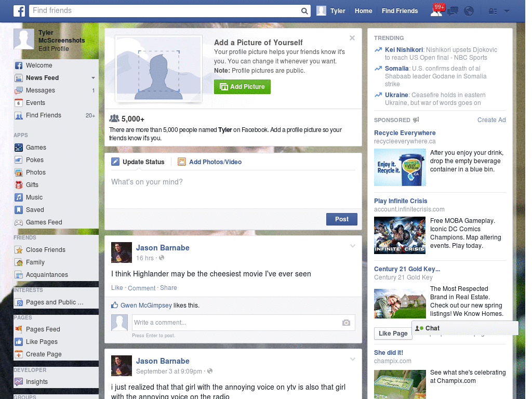Click the Messages icon in sidebar
The image size is (532, 399).
pyautogui.click(x=19, y=90)
